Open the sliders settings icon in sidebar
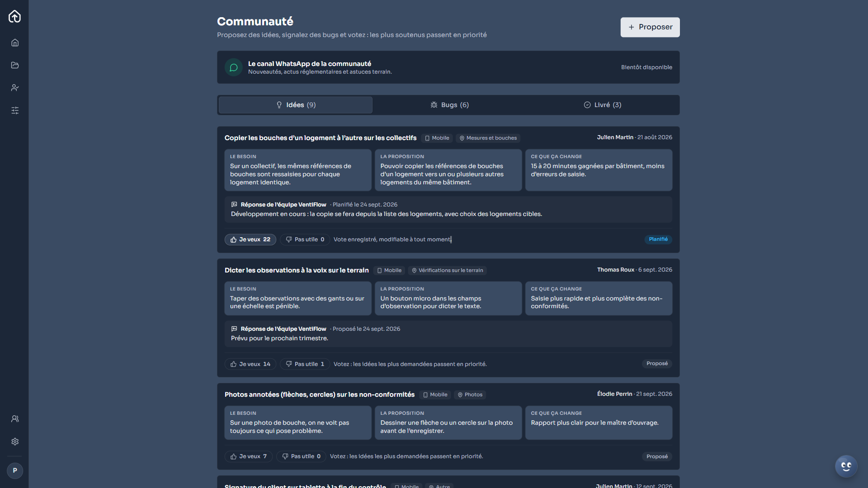This screenshot has width=868, height=488. (15, 110)
